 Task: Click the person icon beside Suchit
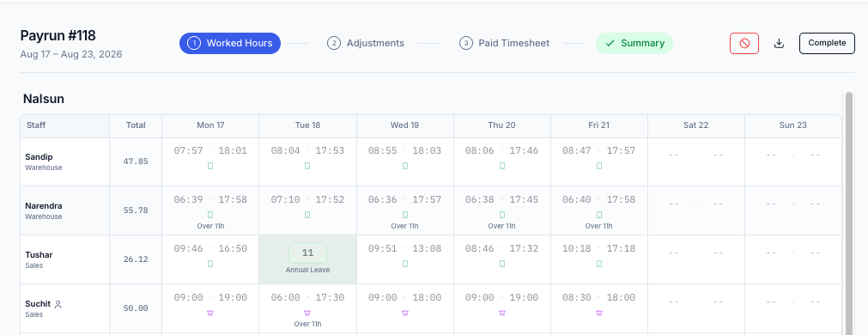point(58,304)
